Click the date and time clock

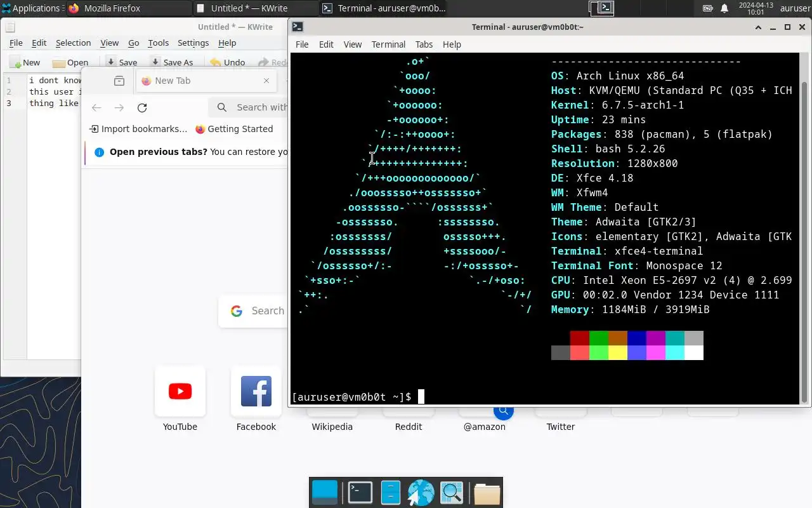(755, 8)
